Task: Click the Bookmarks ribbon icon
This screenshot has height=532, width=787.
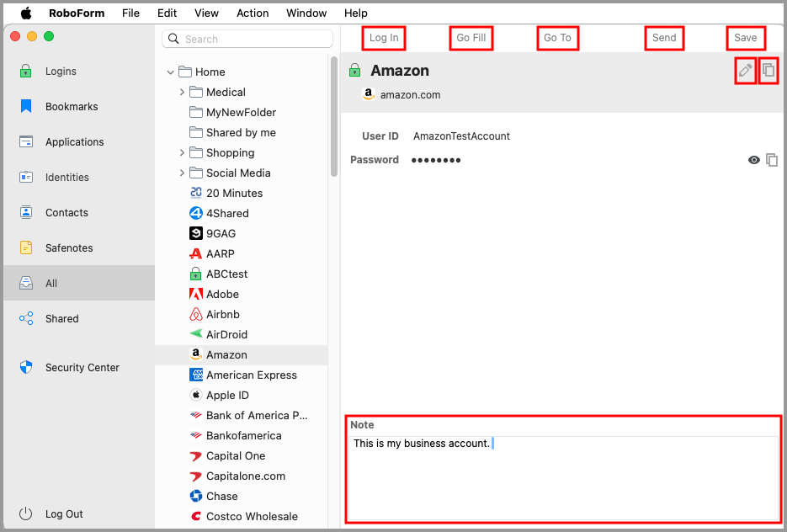Action: (x=25, y=106)
